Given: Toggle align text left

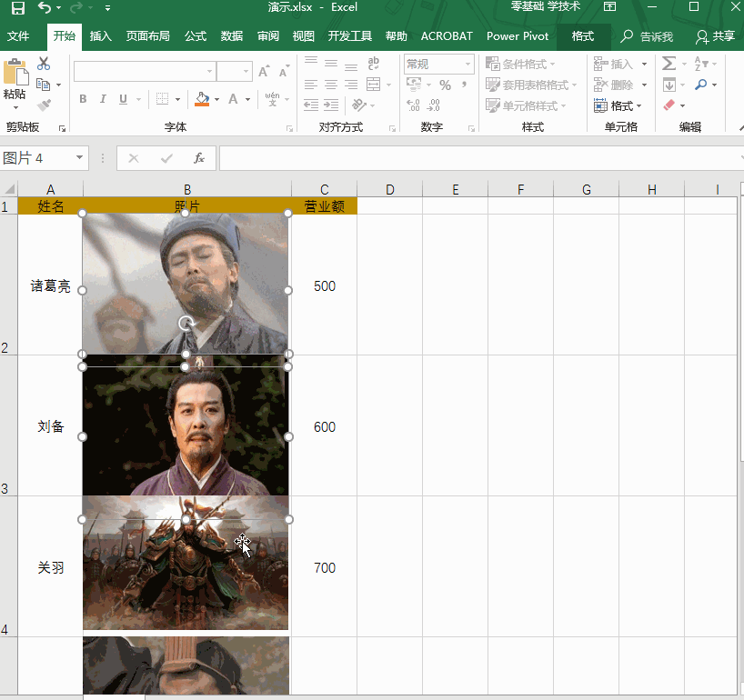Looking at the screenshot, I should 311,85.
